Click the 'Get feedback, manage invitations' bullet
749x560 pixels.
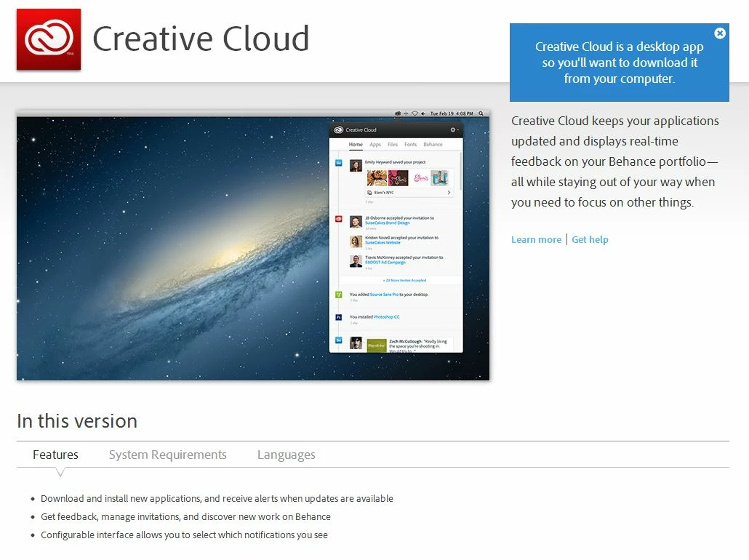click(186, 517)
